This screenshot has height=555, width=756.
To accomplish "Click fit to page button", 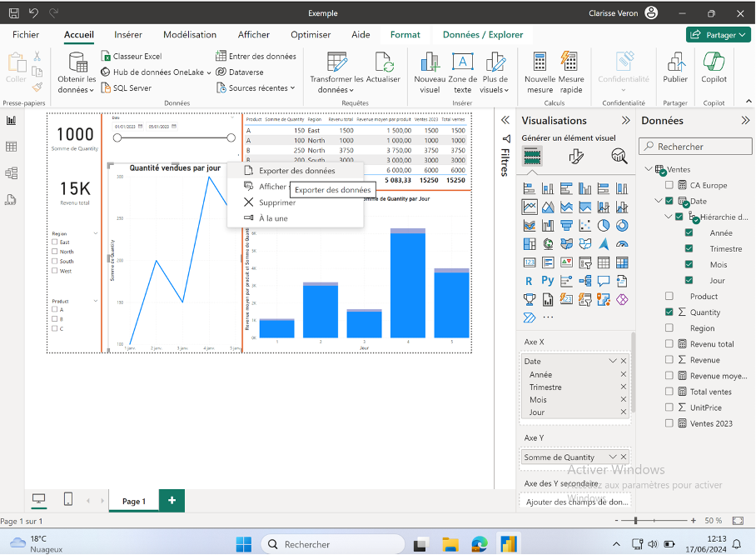I will click(738, 521).
